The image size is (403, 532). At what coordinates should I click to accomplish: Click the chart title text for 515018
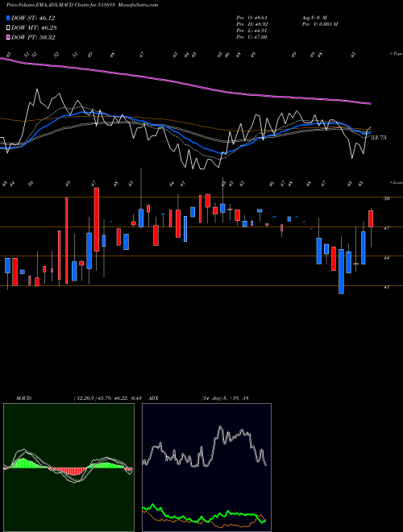[82, 5]
